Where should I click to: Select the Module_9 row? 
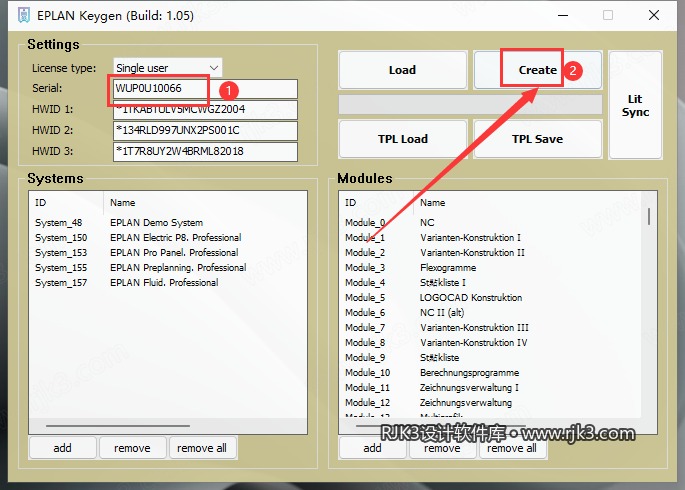[x=490, y=358]
